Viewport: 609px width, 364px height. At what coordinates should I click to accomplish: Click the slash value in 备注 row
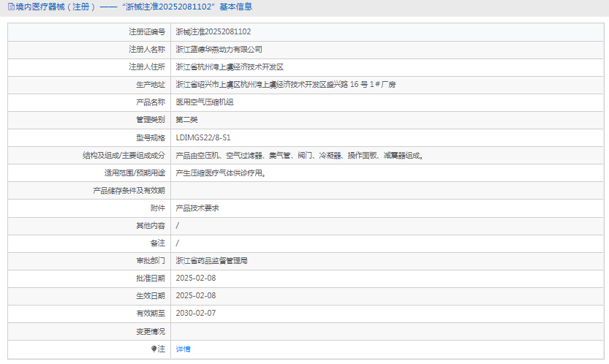point(178,243)
